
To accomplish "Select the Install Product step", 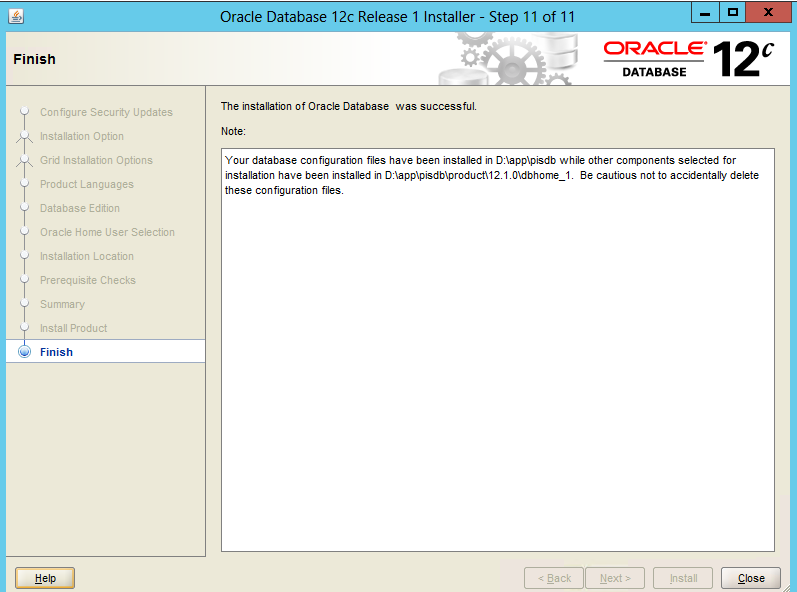I will point(73,328).
